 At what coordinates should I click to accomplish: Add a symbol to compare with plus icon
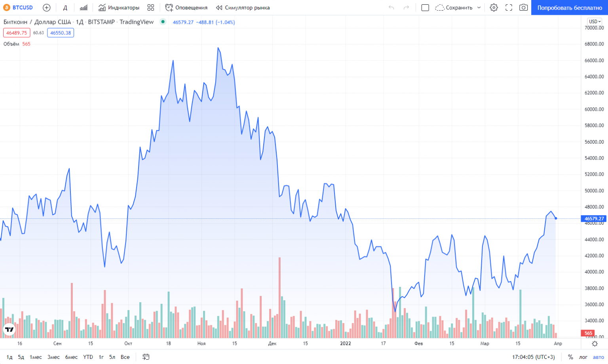point(47,8)
